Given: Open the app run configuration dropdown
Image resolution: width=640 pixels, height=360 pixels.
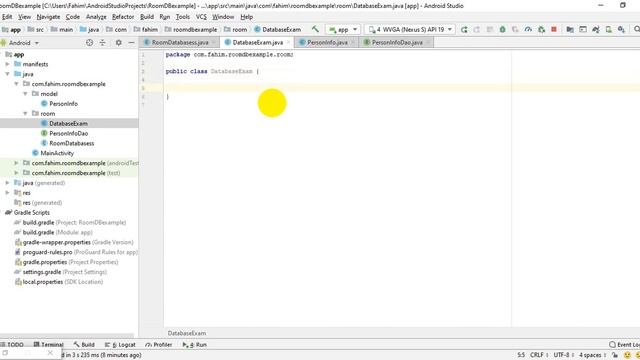Looking at the screenshot, I should pyautogui.click(x=343, y=29).
